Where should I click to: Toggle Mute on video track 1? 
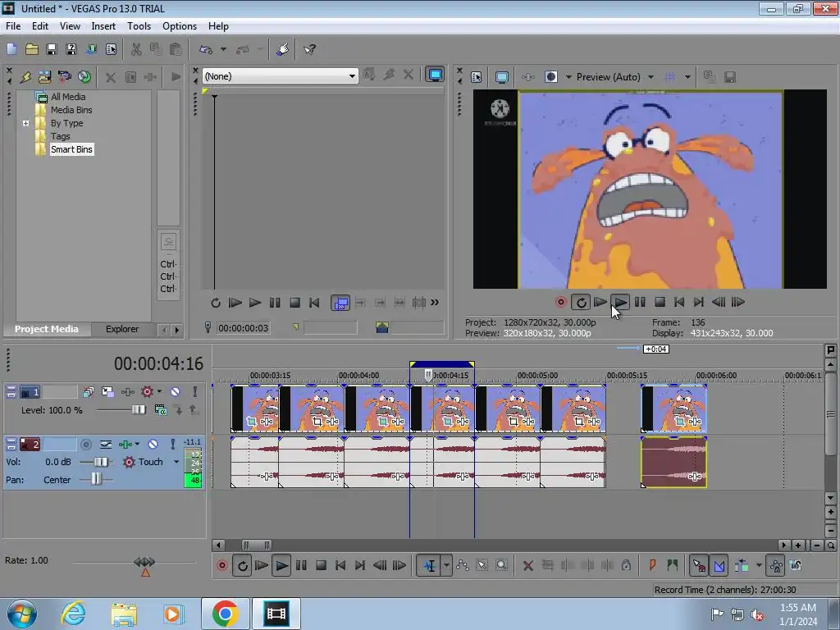(x=176, y=392)
